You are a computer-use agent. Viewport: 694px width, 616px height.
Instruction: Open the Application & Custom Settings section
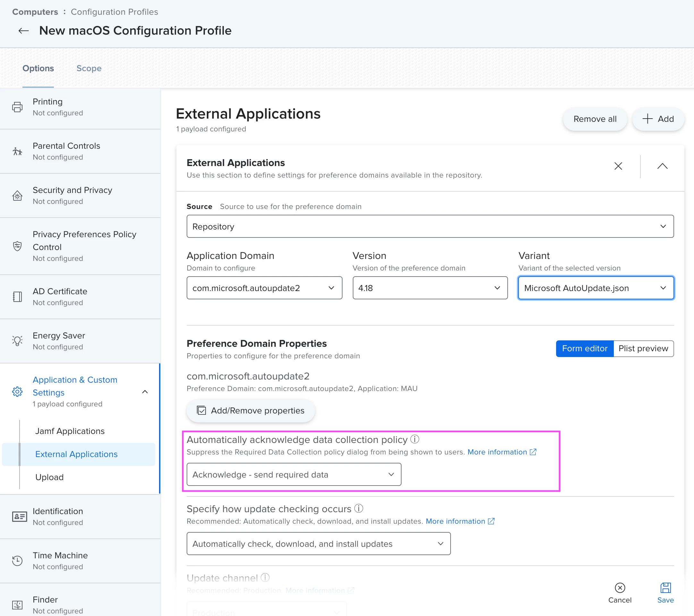pos(80,391)
